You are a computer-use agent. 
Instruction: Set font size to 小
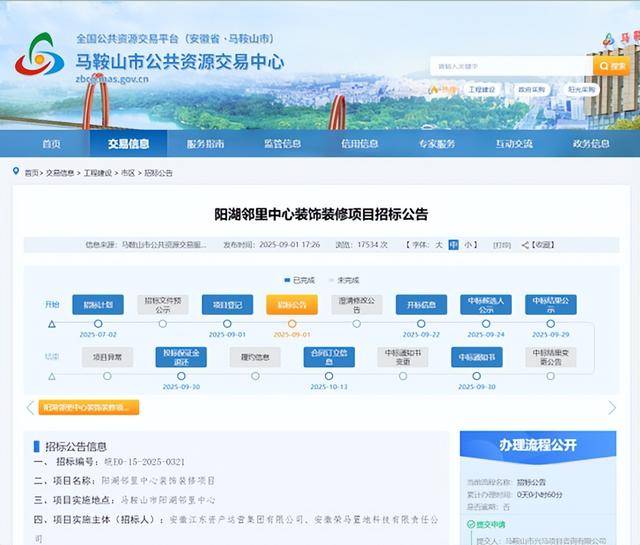[469, 244]
